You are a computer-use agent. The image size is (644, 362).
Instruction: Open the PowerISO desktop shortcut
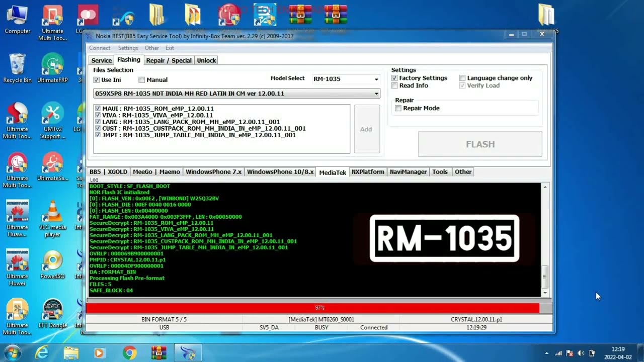pyautogui.click(x=52, y=265)
